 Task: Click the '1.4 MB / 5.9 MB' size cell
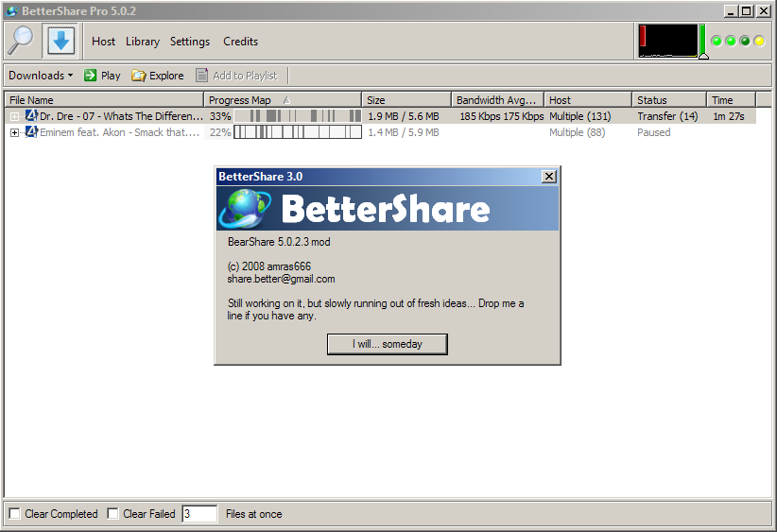(404, 132)
